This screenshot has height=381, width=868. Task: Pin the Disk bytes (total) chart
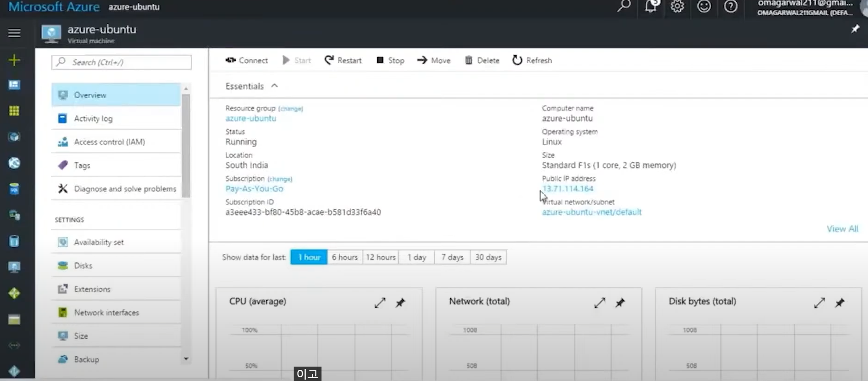[840, 303]
